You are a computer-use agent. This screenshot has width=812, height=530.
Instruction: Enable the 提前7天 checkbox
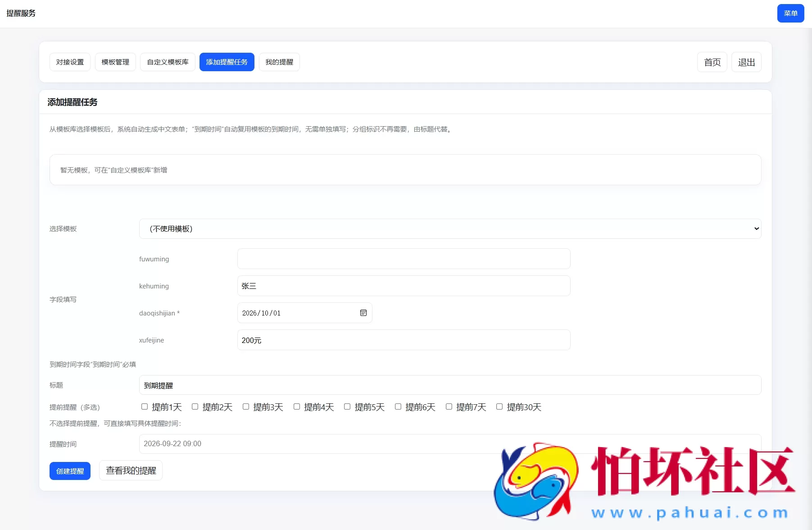pyautogui.click(x=449, y=407)
